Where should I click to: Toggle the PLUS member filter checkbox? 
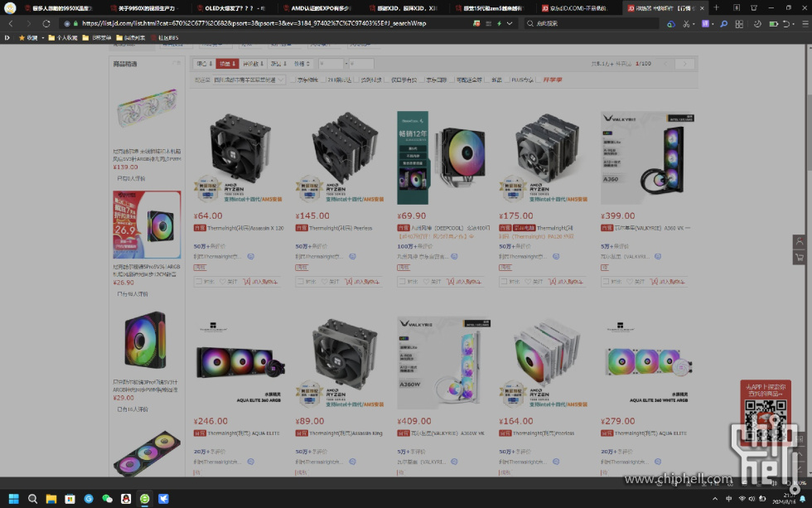click(x=508, y=80)
